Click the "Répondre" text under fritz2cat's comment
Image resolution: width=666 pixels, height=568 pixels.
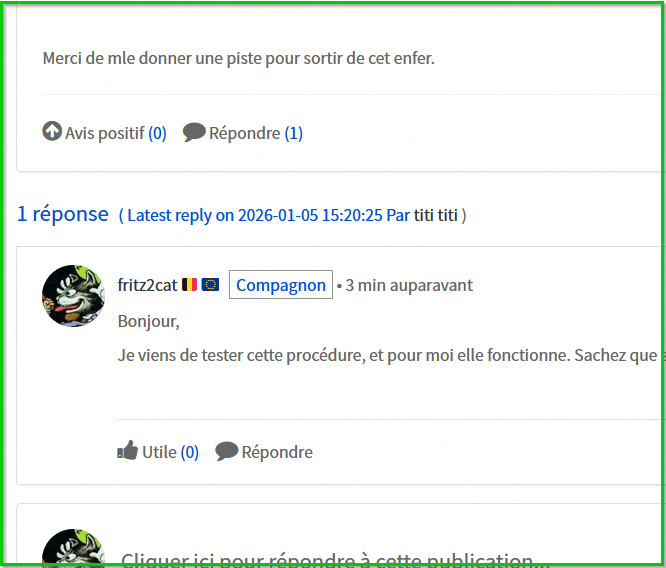coord(277,452)
